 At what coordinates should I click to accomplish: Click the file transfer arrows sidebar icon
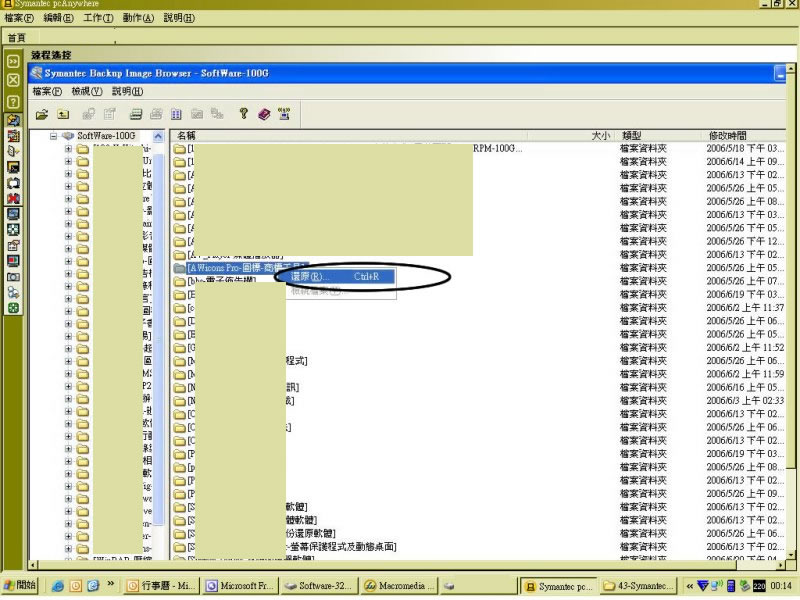click(13, 120)
